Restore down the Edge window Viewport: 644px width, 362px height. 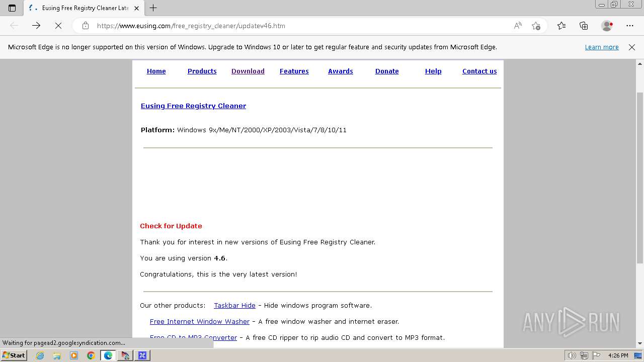[614, 5]
